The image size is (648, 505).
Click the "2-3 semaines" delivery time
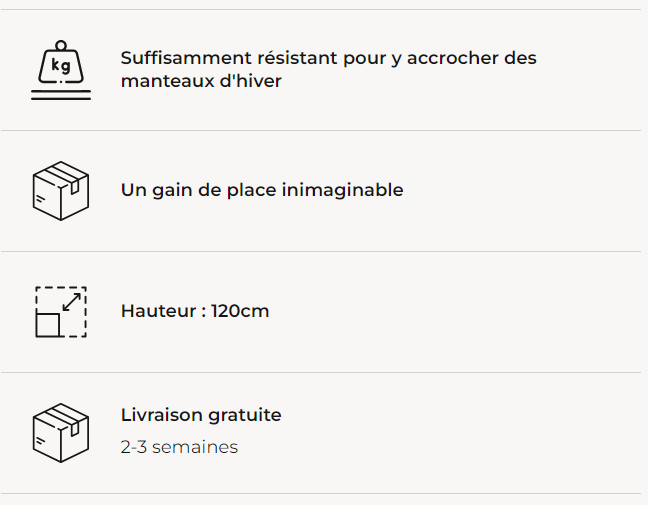click(x=179, y=447)
